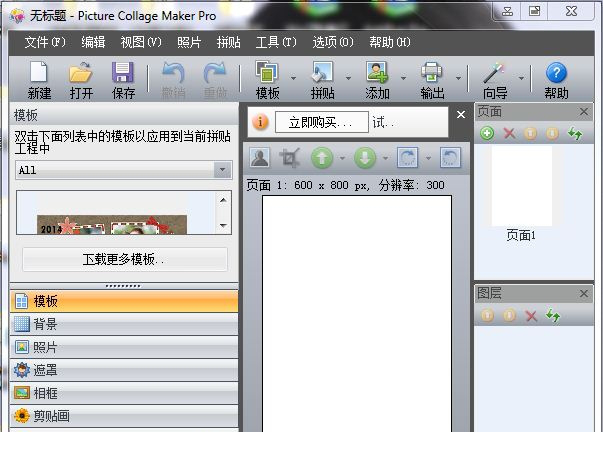
Task: Select the 相框 sidebar tab
Action: 124,393
